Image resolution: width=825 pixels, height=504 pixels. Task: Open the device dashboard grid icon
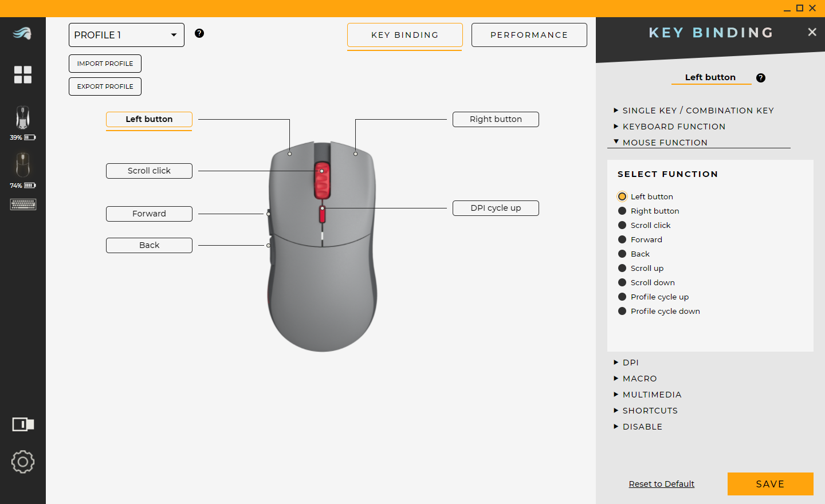(23, 74)
